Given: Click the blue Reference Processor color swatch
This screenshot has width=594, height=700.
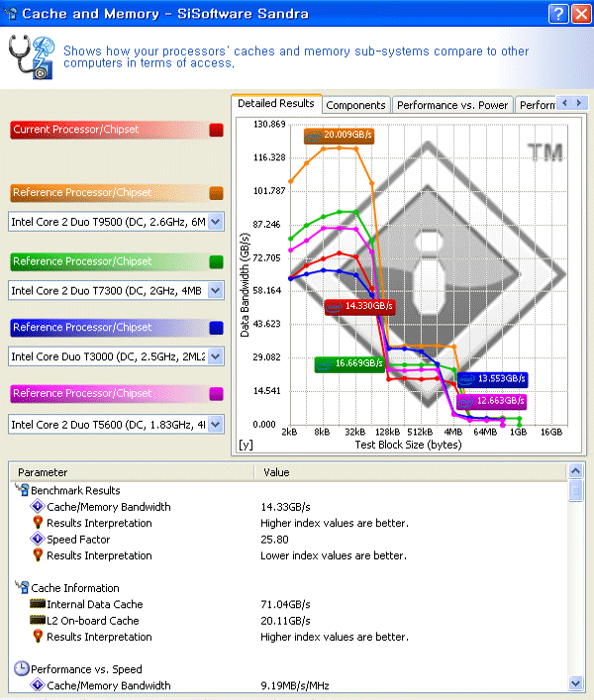Looking at the screenshot, I should click(x=216, y=328).
